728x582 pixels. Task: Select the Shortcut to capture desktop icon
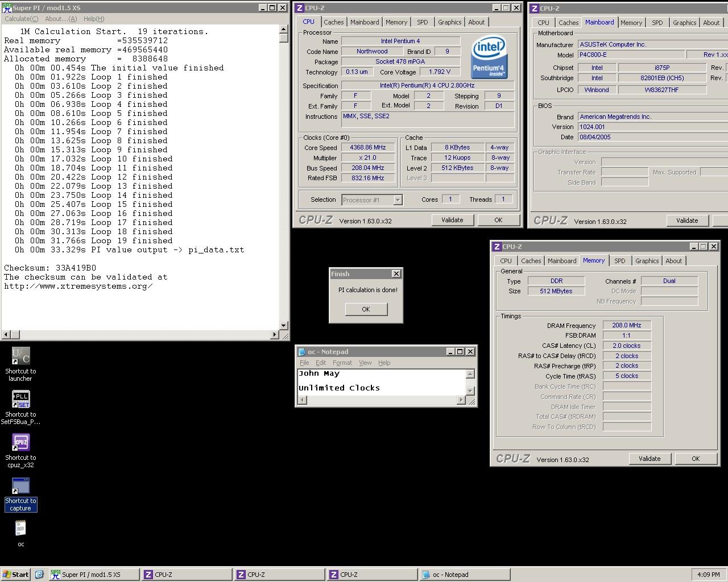[20, 494]
